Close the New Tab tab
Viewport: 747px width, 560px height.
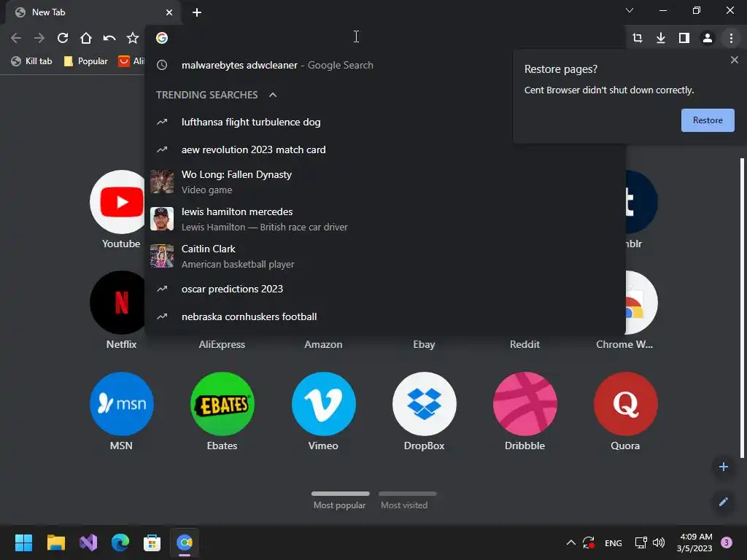[x=169, y=12]
